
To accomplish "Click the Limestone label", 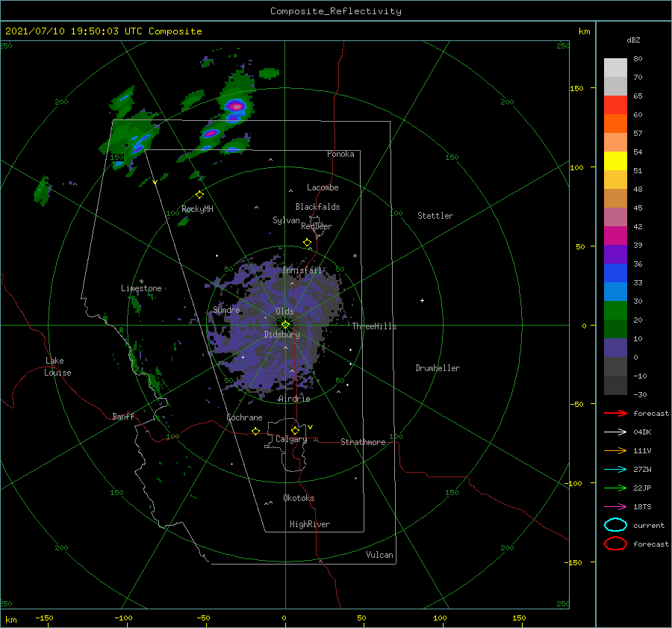I will (x=141, y=288).
